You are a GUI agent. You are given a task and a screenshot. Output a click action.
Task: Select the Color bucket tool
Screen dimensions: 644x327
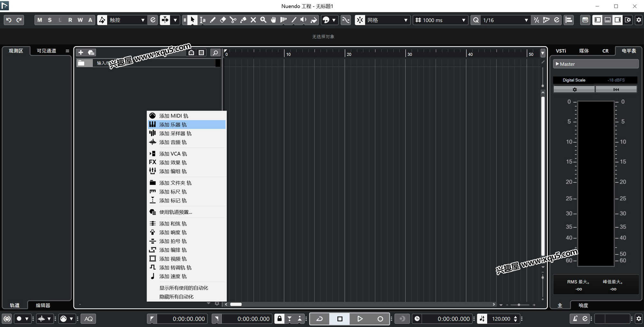point(314,20)
